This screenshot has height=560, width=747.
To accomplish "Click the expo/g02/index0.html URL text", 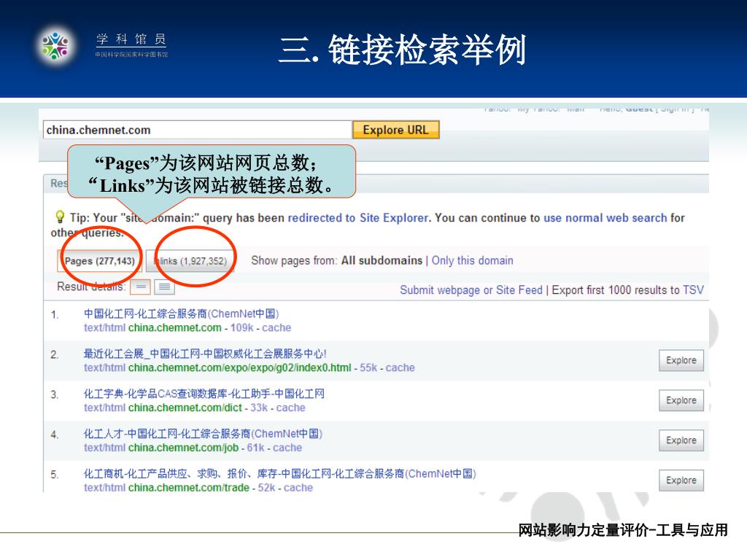I will [x=239, y=367].
